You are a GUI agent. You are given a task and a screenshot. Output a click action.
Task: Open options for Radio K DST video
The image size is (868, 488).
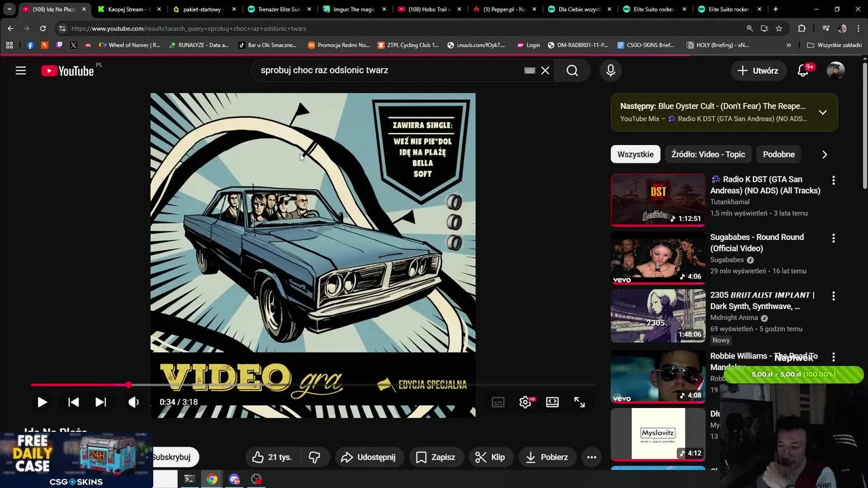coord(833,180)
